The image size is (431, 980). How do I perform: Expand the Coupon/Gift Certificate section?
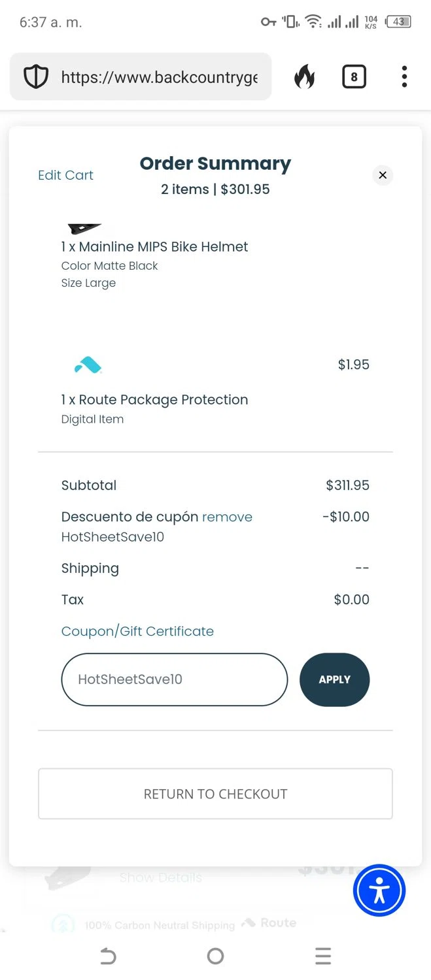pyautogui.click(x=137, y=631)
